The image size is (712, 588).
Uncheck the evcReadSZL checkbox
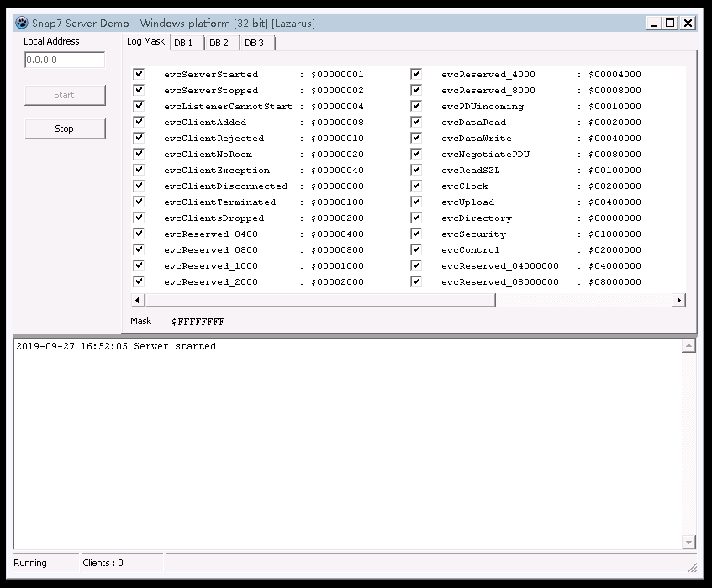(x=416, y=170)
